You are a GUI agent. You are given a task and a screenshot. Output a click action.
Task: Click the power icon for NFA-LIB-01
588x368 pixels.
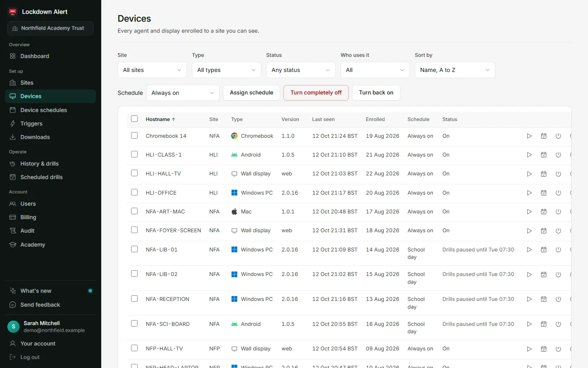(x=558, y=250)
